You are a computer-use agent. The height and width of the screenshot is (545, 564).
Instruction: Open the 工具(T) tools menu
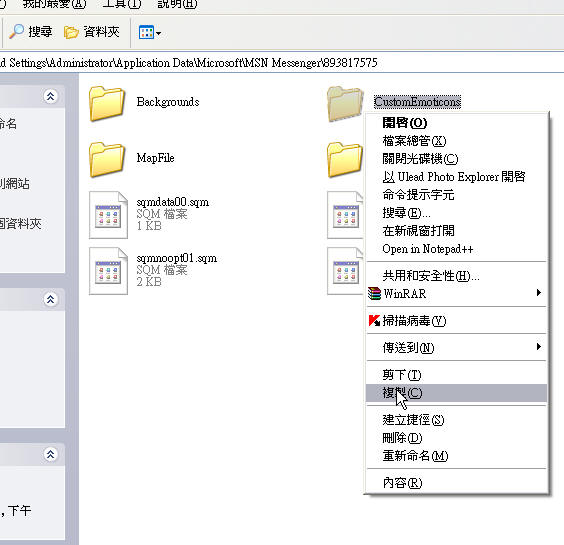point(122,4)
